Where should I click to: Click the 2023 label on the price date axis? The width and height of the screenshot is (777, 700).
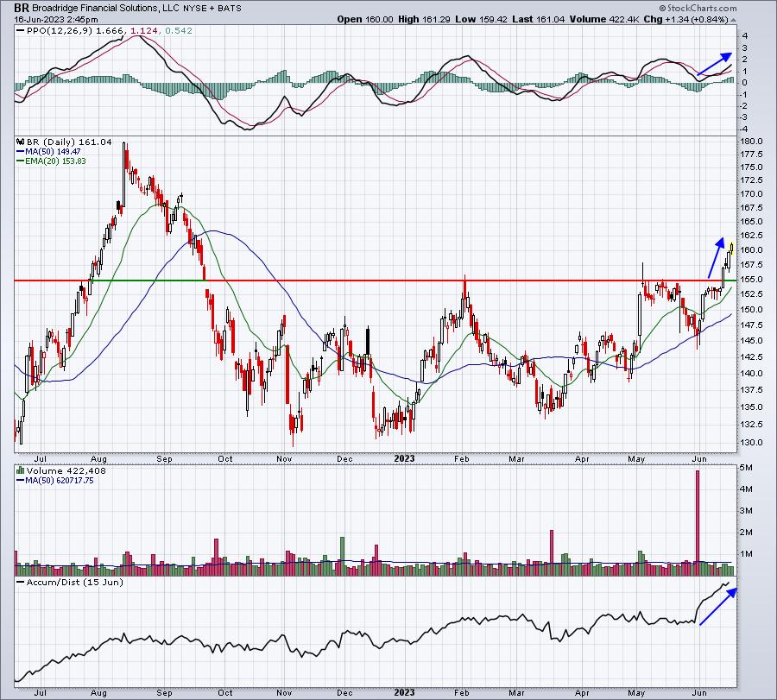pyautogui.click(x=404, y=458)
